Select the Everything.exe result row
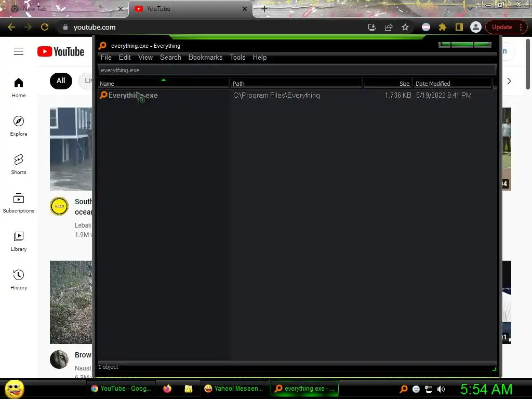532x399 pixels. coord(297,96)
